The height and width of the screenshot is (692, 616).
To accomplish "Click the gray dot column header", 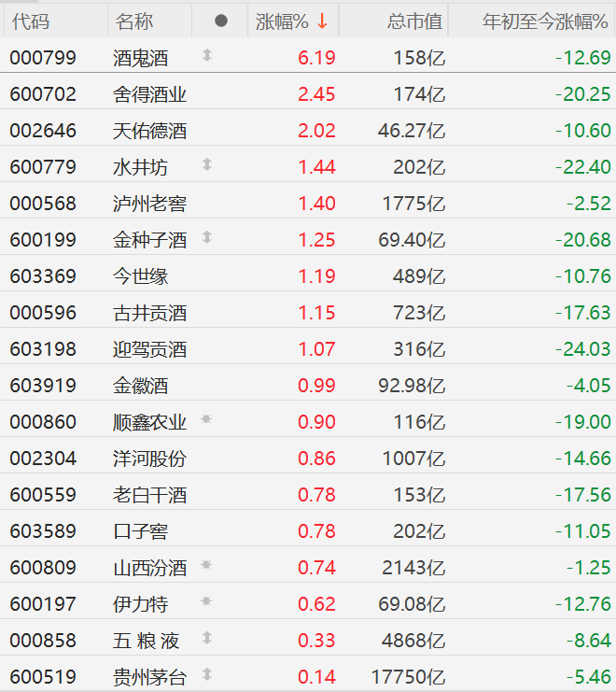I will pyautogui.click(x=221, y=21).
